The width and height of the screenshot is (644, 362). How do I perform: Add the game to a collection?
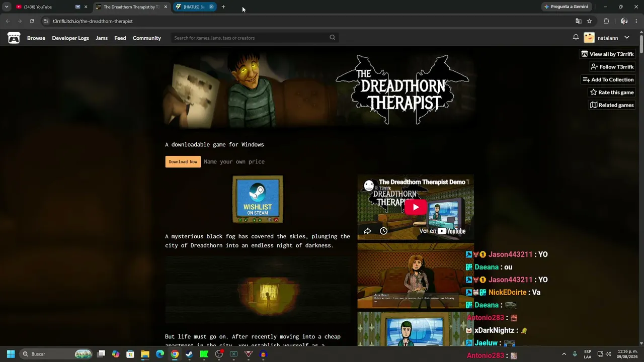point(608,79)
